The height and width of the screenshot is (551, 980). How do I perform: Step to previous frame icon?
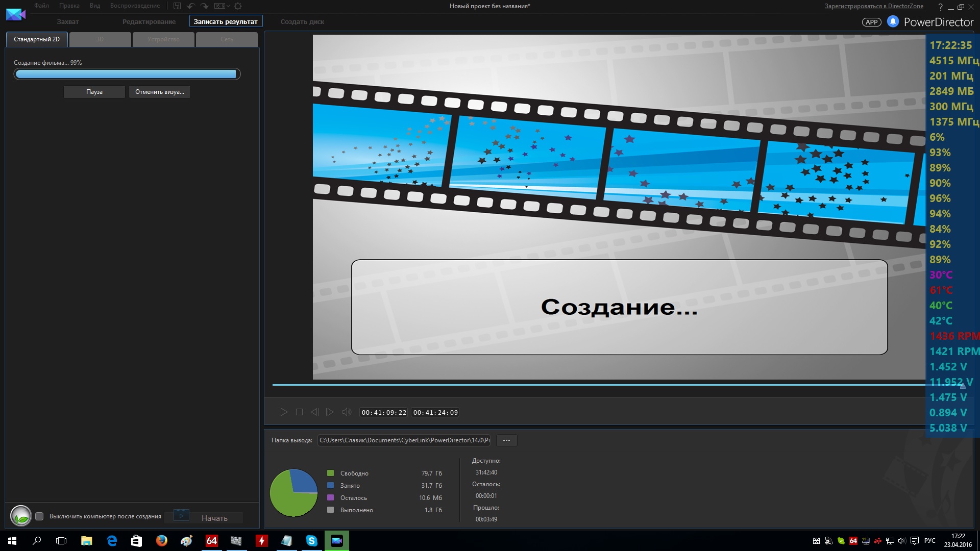[x=314, y=412]
